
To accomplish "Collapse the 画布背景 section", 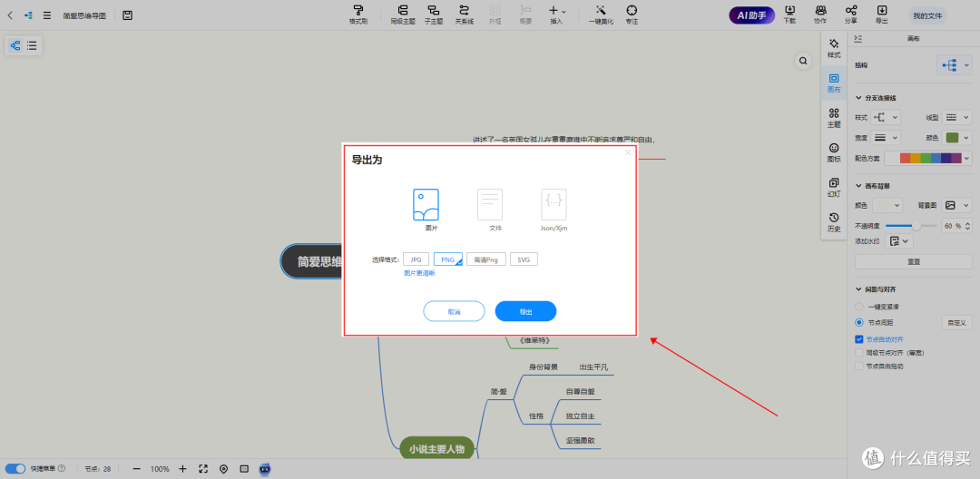I will pyautogui.click(x=858, y=185).
